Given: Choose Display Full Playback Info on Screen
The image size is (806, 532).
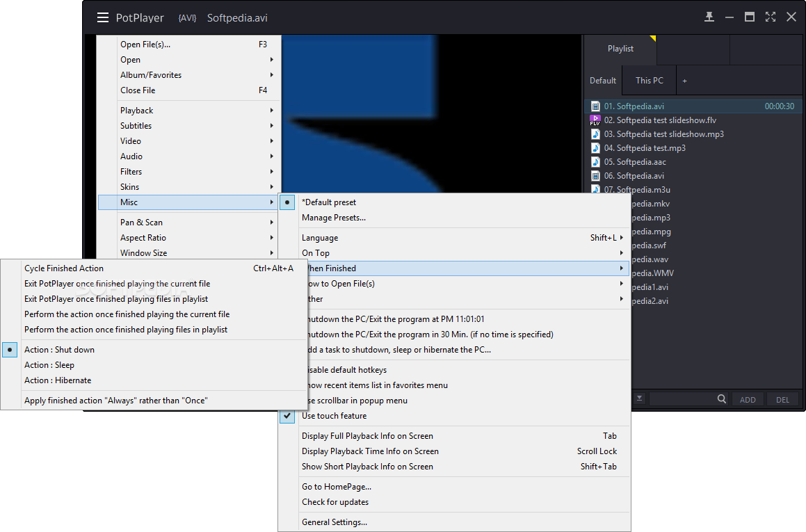Looking at the screenshot, I should pyautogui.click(x=454, y=436).
